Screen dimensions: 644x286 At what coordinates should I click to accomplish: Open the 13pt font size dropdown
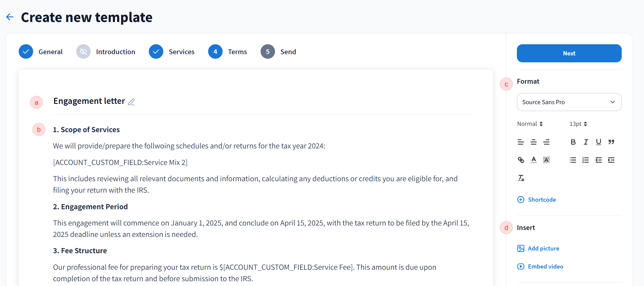578,124
